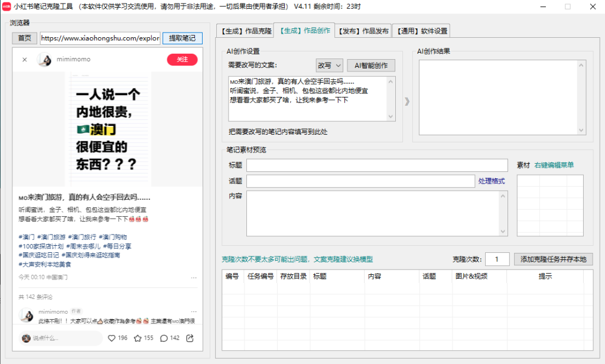605x364 pixels.
Task: Switch to the 【生成】作品克隆 tab
Action: pos(246,31)
